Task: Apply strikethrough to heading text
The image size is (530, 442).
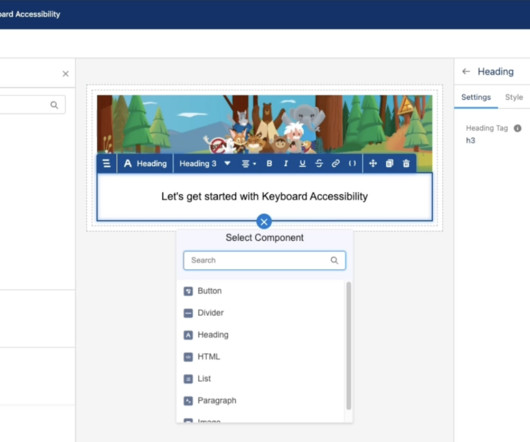Action: tap(319, 164)
